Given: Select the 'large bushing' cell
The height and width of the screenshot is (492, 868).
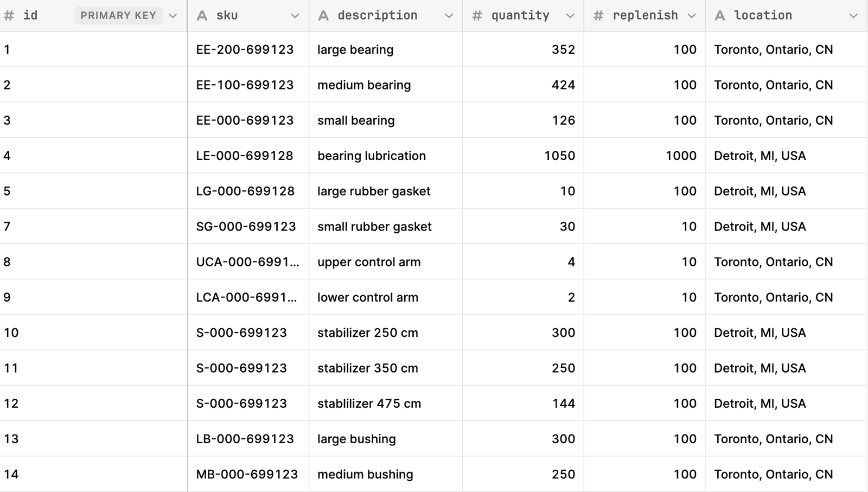Looking at the screenshot, I should coord(386,439).
